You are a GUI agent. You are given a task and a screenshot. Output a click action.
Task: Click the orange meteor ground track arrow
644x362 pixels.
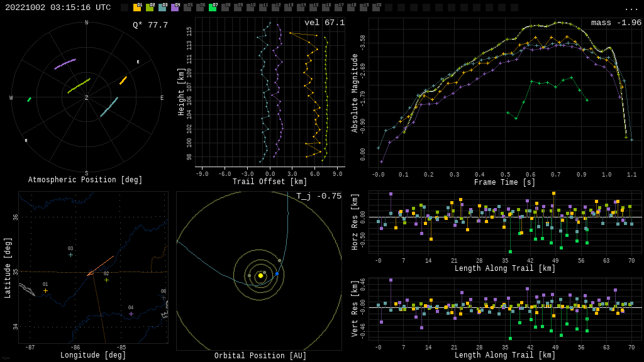point(100,266)
